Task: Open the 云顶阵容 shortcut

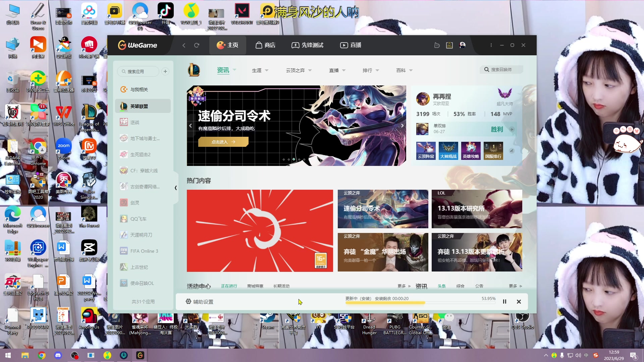Action: click(x=426, y=150)
